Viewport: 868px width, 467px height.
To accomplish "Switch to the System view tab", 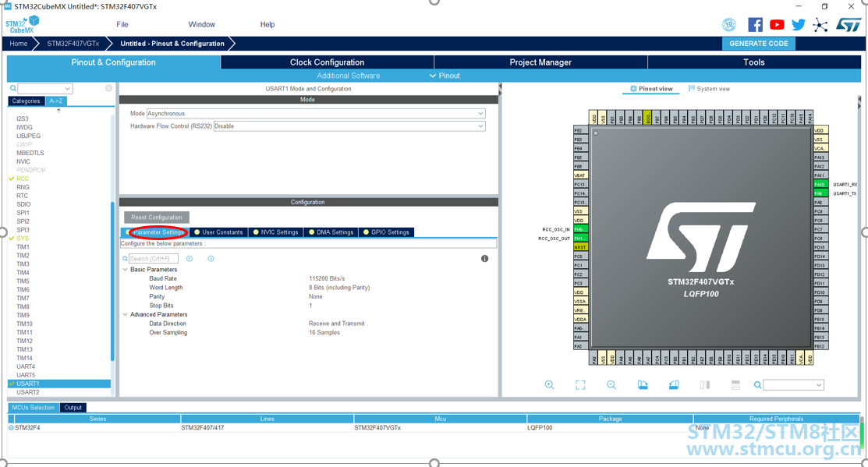I will [x=709, y=89].
